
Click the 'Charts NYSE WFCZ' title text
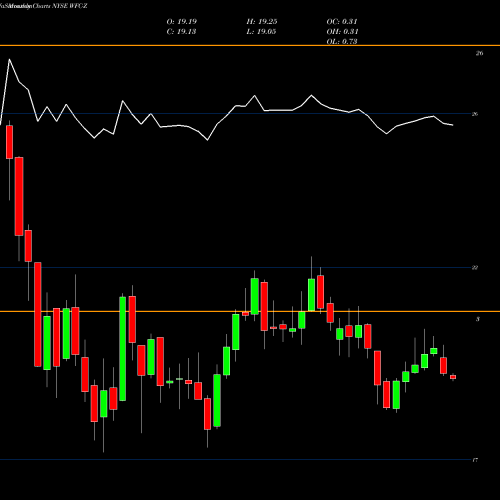[60, 6]
